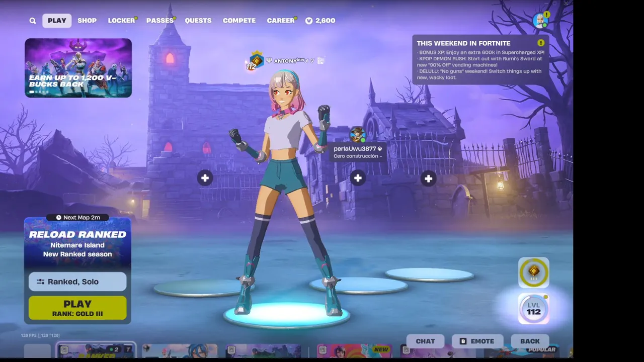Invite player on left plus slot
644x362 pixels.
coord(205,178)
